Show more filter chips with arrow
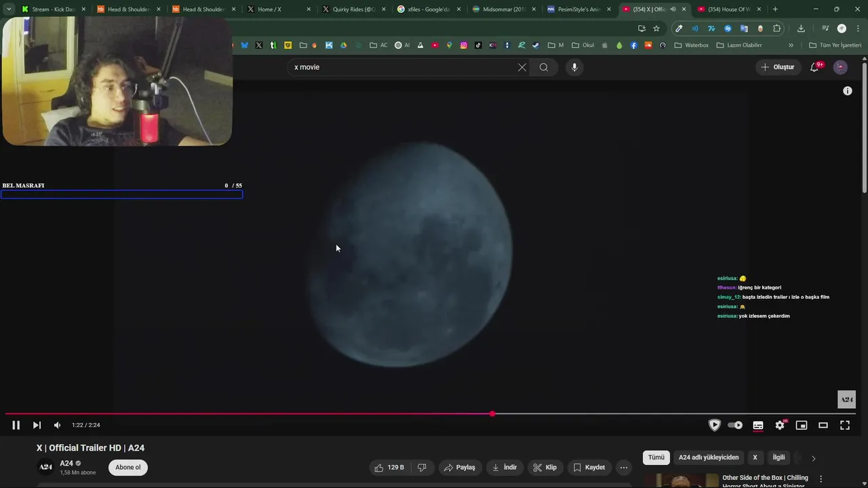Screen dimensions: 868x488 [x=813, y=458]
